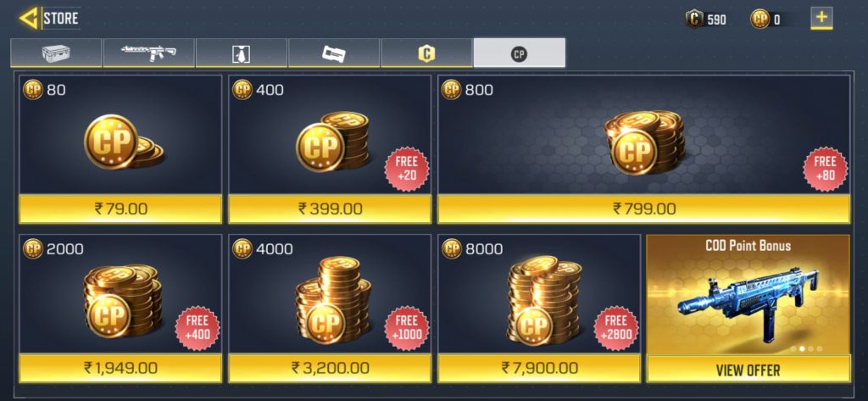The width and height of the screenshot is (868, 401).
Task: Tap the plus icon to add CP
Action: click(821, 18)
